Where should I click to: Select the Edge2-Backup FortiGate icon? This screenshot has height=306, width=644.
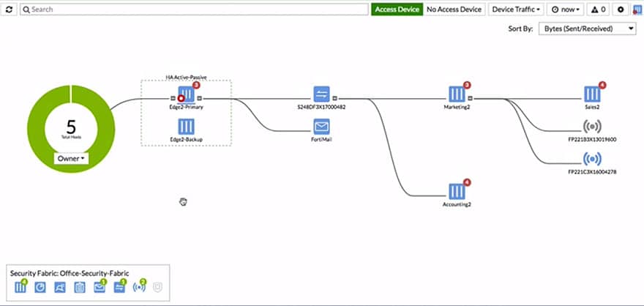[x=187, y=127]
